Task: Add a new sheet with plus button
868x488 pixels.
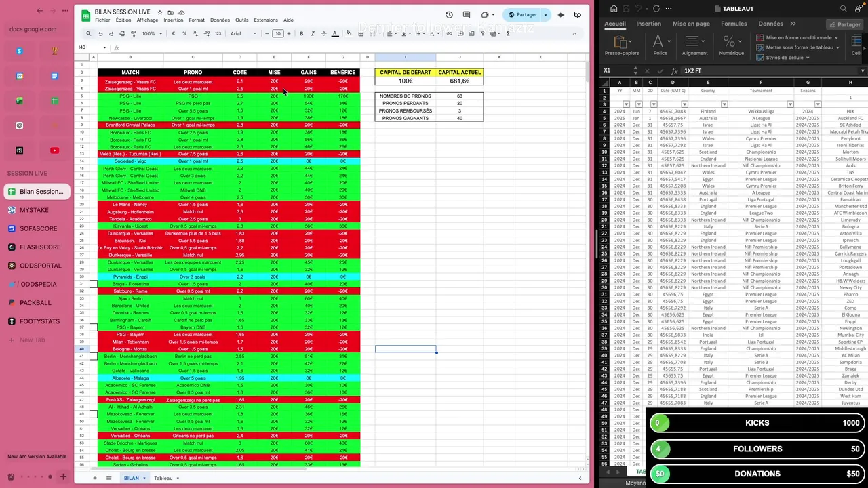Action: tap(94, 478)
